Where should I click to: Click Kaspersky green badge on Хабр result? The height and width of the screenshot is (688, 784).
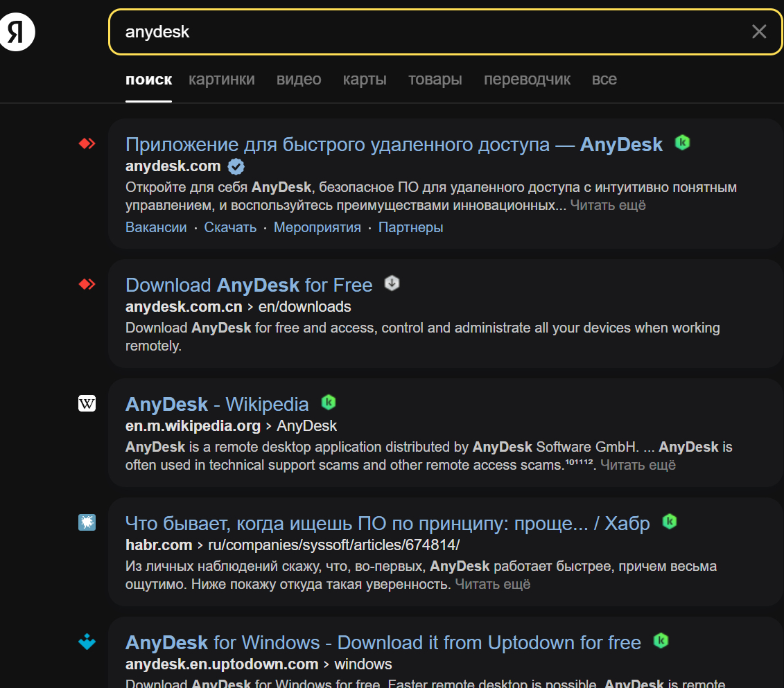[670, 522]
